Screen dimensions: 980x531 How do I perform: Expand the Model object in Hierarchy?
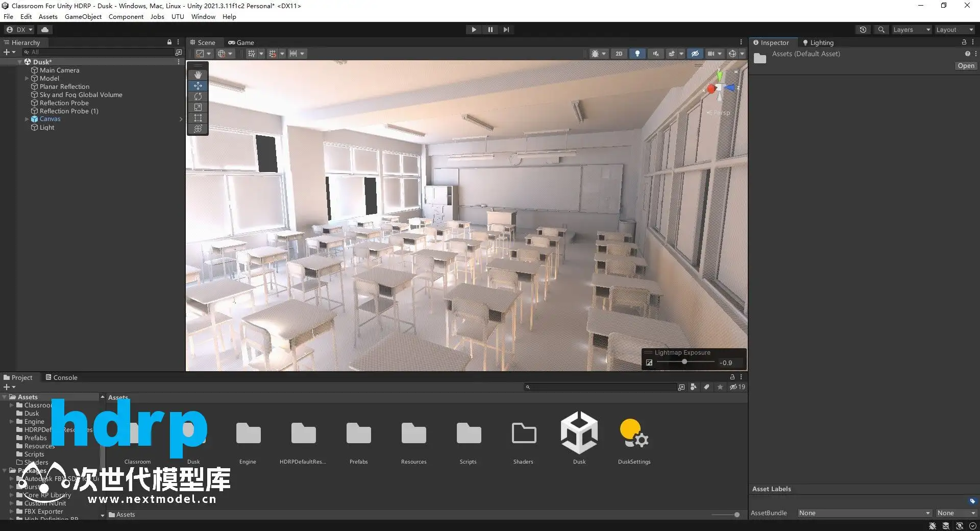point(27,79)
